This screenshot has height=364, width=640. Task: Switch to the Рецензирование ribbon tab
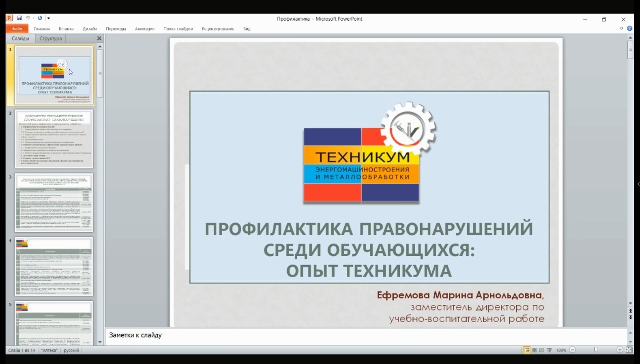coord(218,29)
